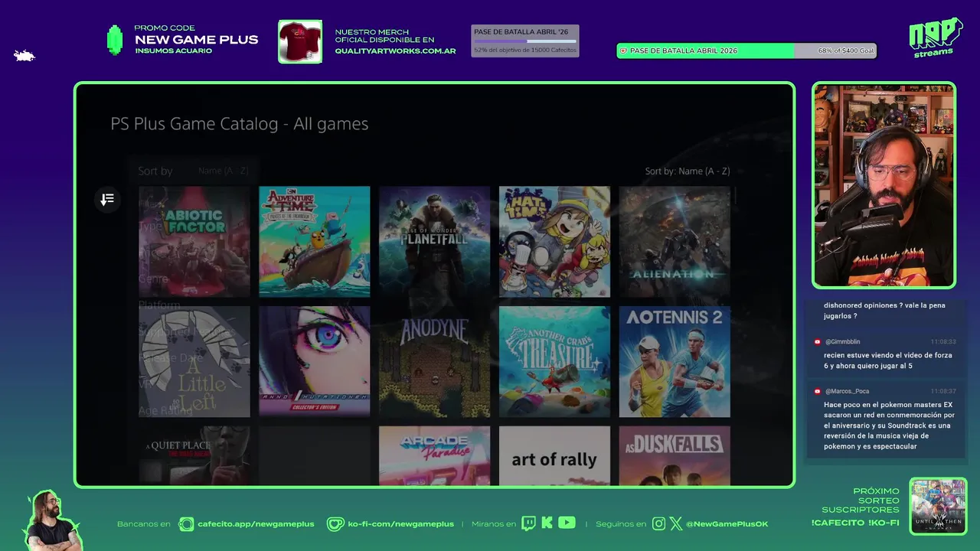This screenshot has width=980, height=551.
Task: Click the 11:08:37 chat timestamp
Action: (x=943, y=391)
